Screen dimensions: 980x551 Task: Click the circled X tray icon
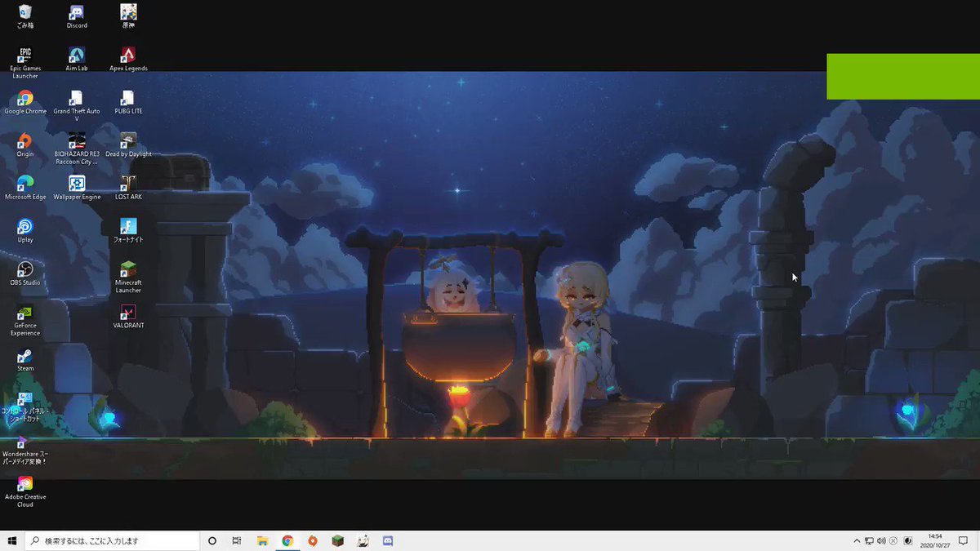(x=893, y=540)
